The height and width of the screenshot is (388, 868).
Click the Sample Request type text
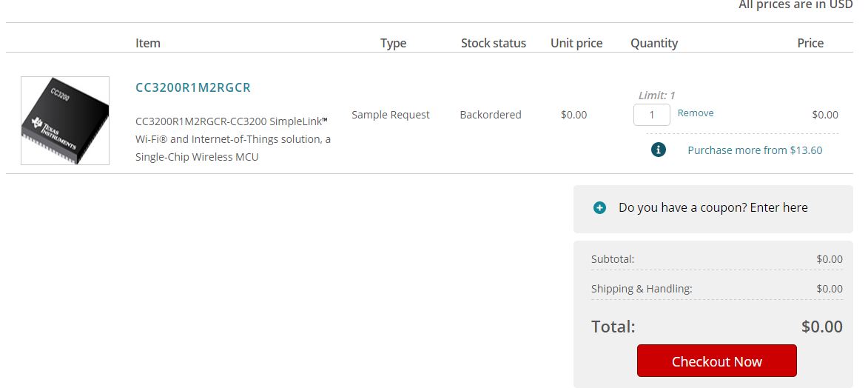391,115
